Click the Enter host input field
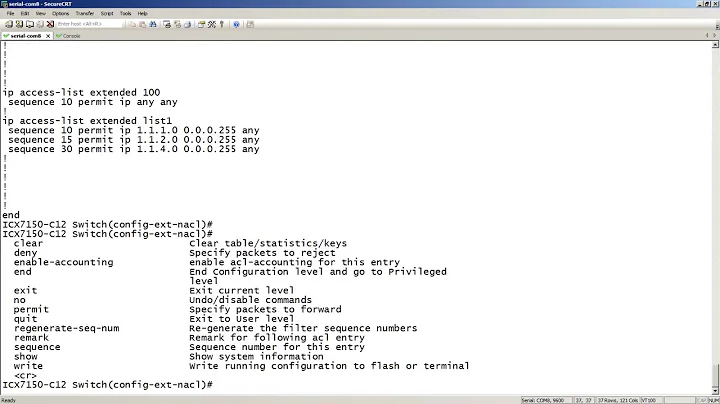Viewport: 720px width, 404px height. click(x=90, y=24)
